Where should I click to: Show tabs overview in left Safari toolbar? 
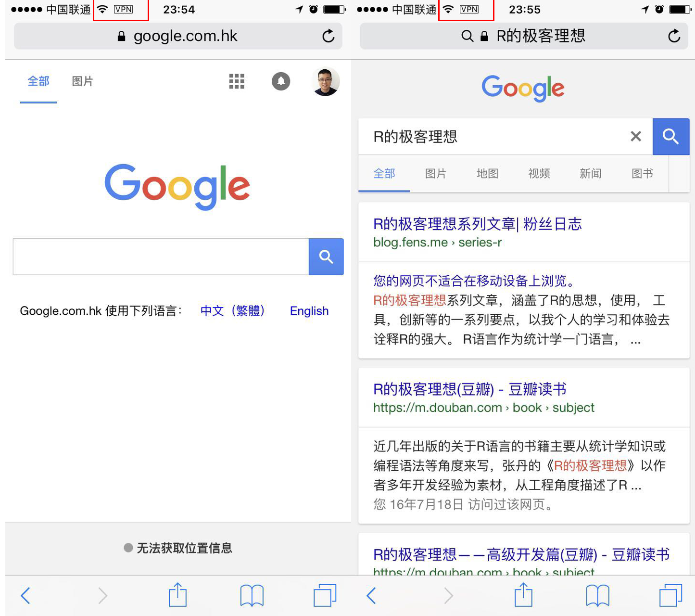point(325,596)
